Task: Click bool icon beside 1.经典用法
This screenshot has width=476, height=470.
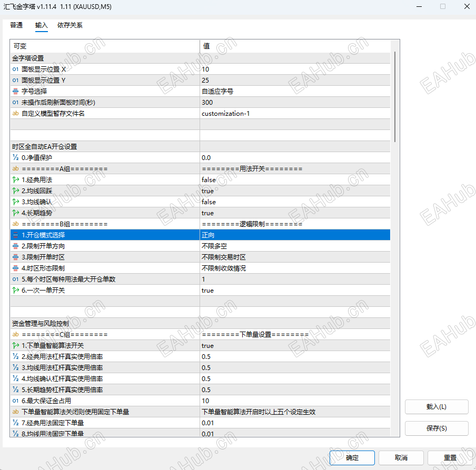Action: click(15, 179)
